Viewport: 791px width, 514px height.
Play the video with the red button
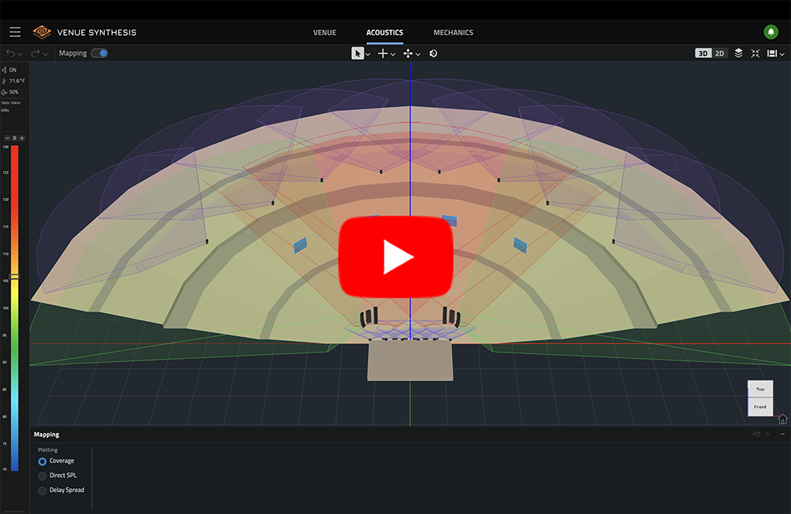[x=396, y=257]
